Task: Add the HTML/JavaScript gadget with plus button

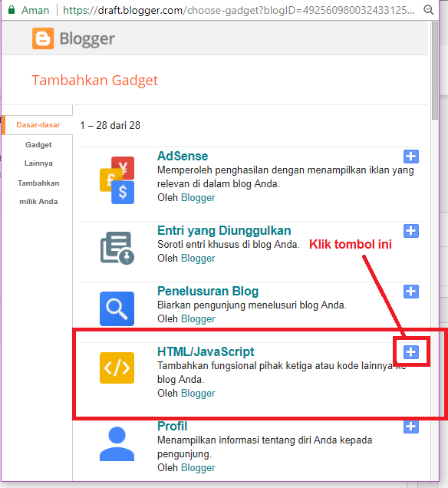Action: click(x=411, y=352)
